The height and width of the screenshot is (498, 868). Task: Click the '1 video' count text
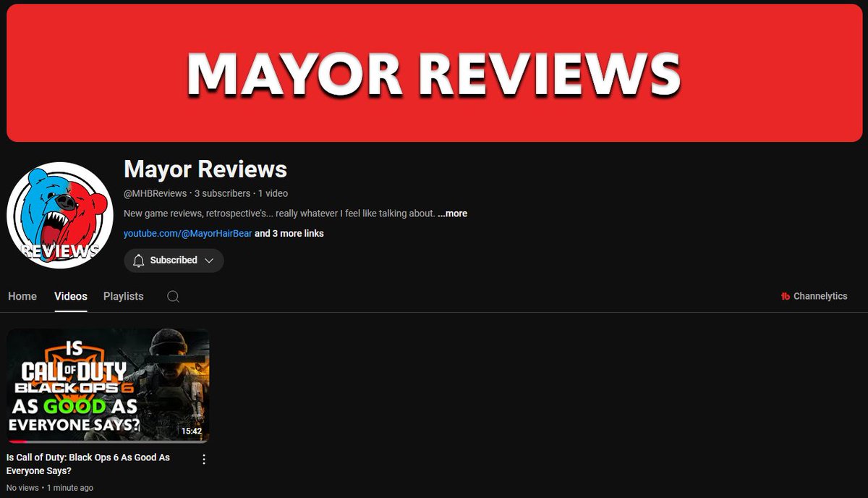[273, 194]
